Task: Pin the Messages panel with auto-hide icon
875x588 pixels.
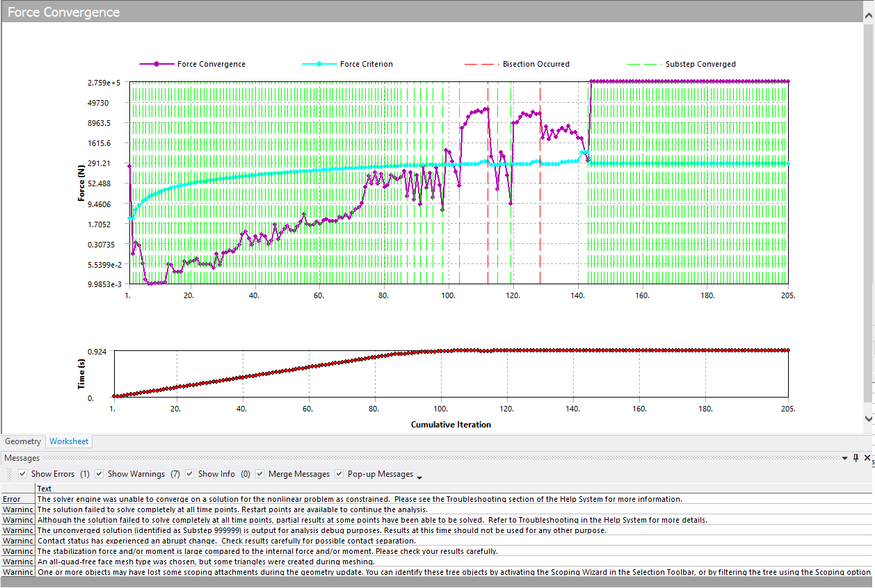Action: [x=856, y=458]
